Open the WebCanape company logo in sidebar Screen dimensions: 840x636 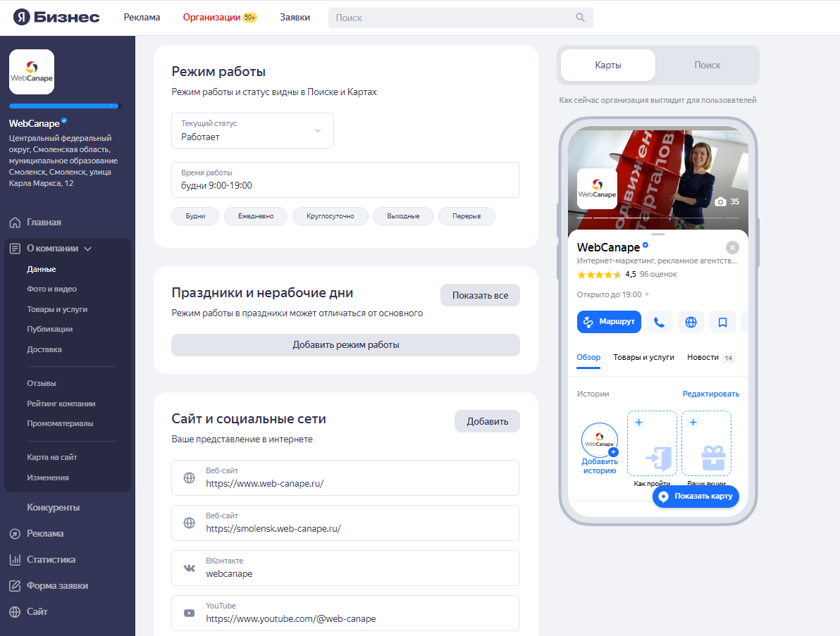tap(32, 72)
